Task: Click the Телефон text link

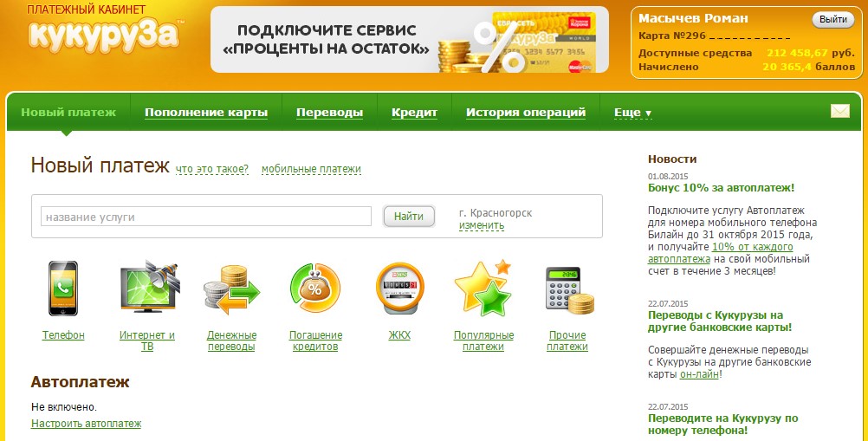Action: (x=63, y=335)
